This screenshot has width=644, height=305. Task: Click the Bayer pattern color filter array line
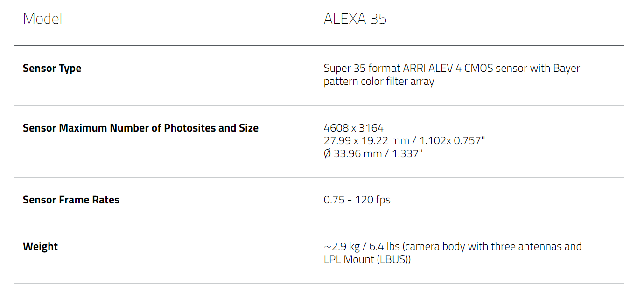click(x=379, y=81)
